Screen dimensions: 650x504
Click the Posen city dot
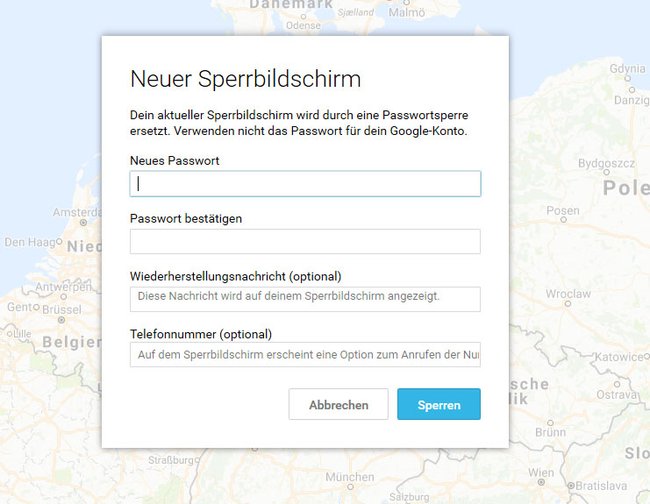(x=563, y=220)
